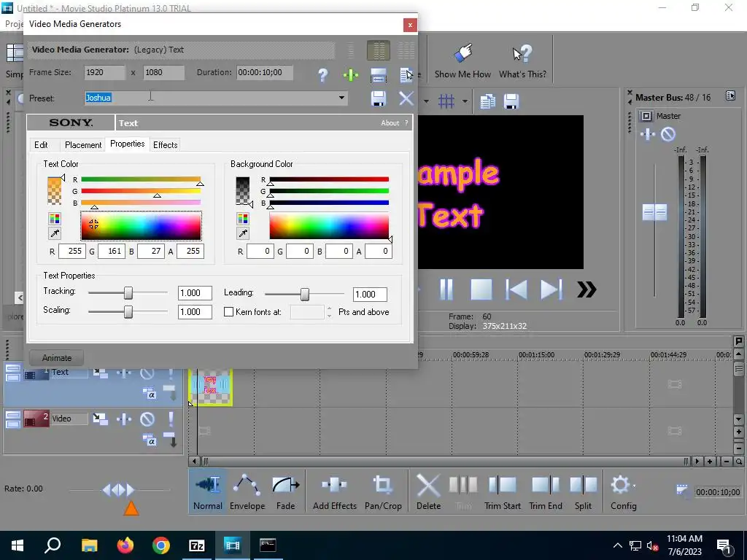This screenshot has height=560, width=747.
Task: Click the match event length icon
Action: point(379,75)
